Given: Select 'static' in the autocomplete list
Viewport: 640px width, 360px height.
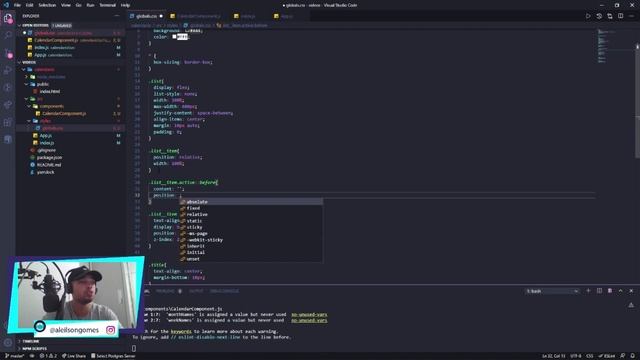Looking at the screenshot, I should pos(251,221).
